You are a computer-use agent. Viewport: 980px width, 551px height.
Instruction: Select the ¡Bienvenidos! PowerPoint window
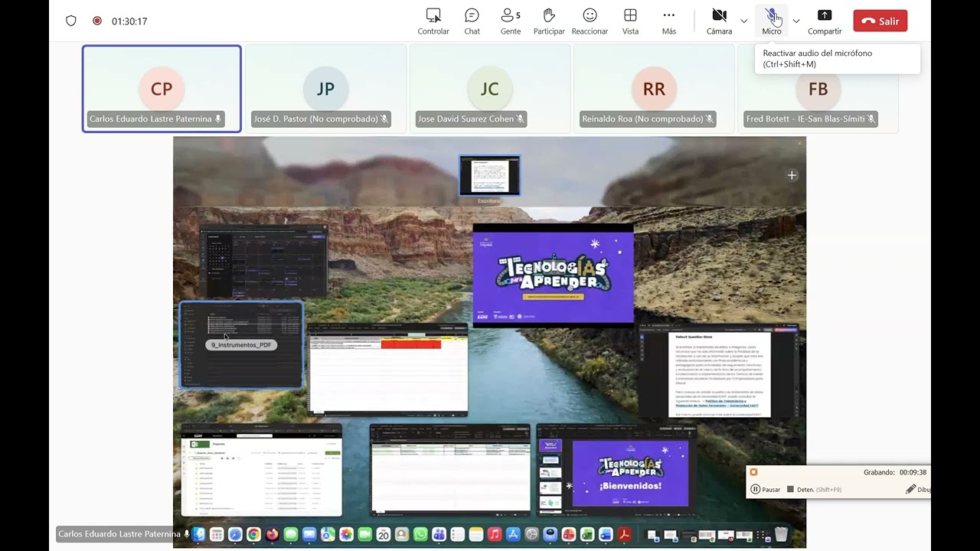pos(617,469)
